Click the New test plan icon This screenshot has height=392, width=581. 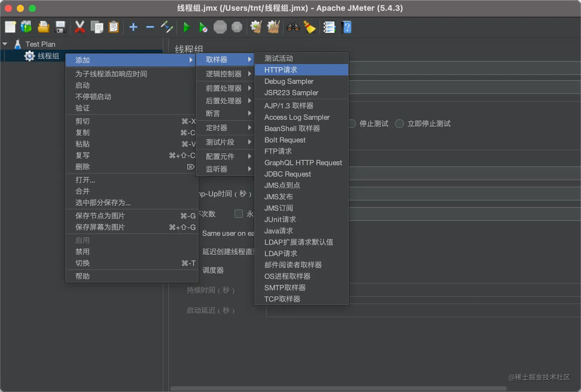pos(10,27)
